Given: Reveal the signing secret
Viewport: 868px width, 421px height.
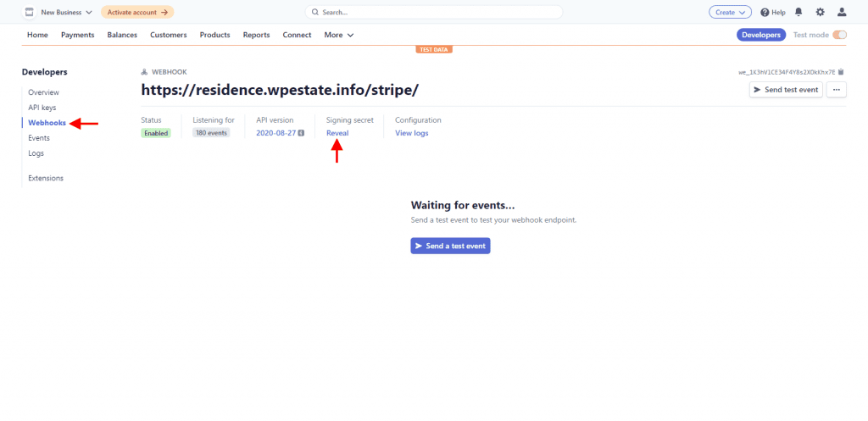Looking at the screenshot, I should [337, 133].
